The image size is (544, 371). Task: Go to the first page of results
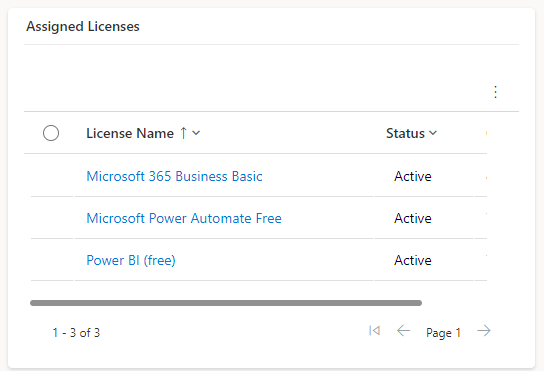[x=374, y=331]
